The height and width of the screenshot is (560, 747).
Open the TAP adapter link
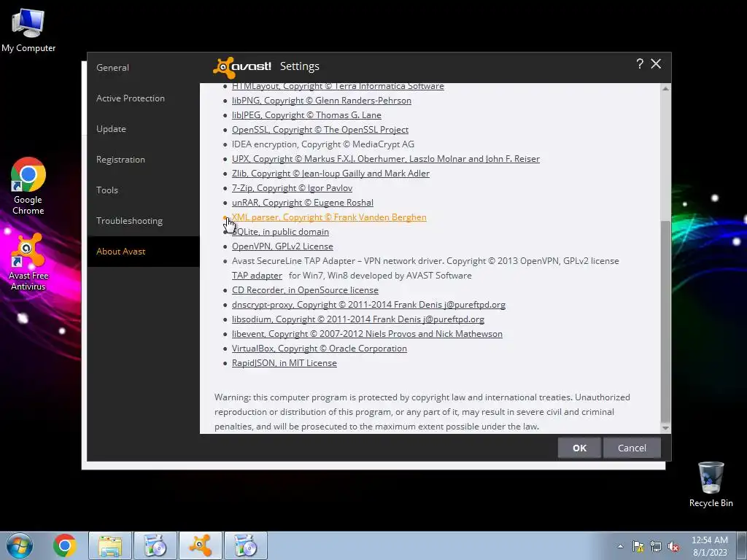tap(257, 275)
